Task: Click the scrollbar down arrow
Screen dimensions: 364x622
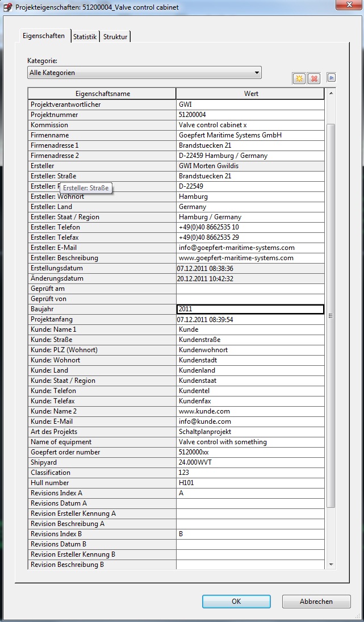Action: pyautogui.click(x=331, y=564)
